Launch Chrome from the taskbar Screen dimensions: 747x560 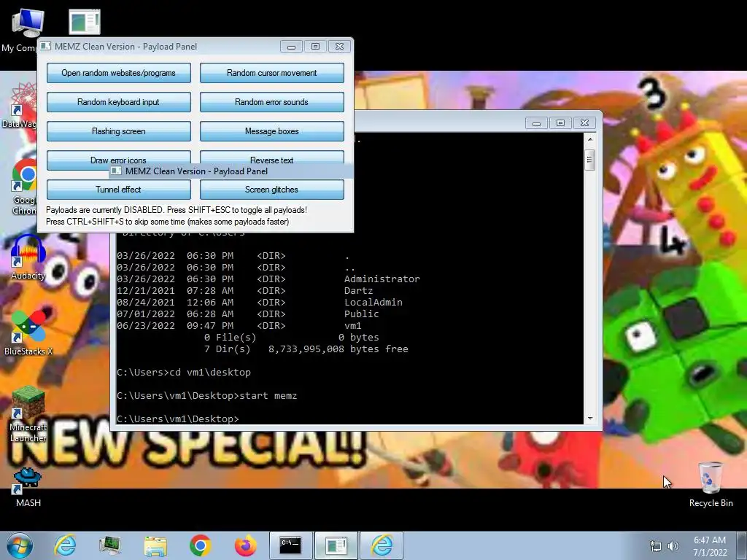click(x=200, y=545)
